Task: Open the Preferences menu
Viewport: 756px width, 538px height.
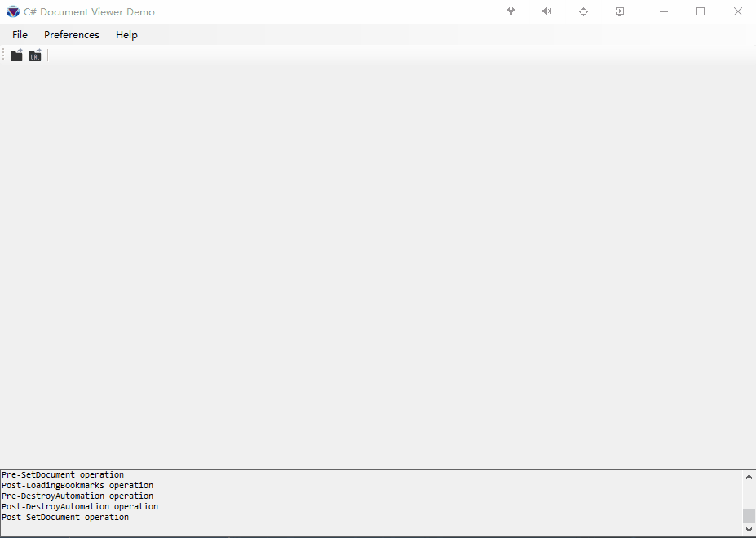Action: [x=71, y=34]
